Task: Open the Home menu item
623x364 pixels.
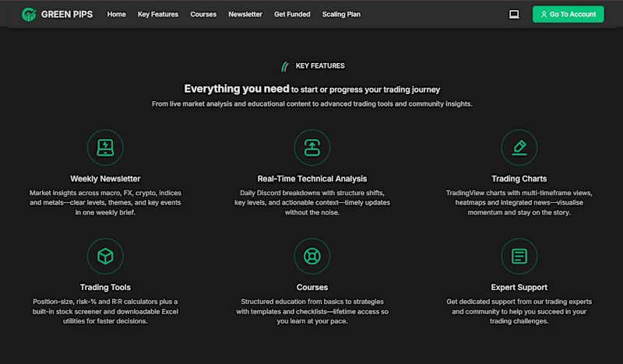Action: pos(116,14)
